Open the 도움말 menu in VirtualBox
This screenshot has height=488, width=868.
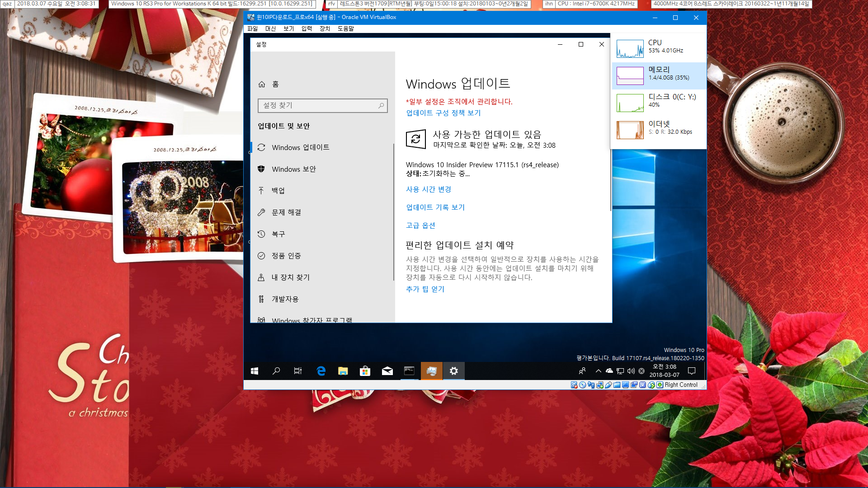click(x=346, y=28)
